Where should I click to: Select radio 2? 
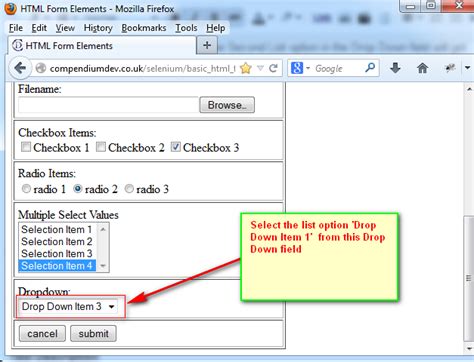(x=78, y=189)
